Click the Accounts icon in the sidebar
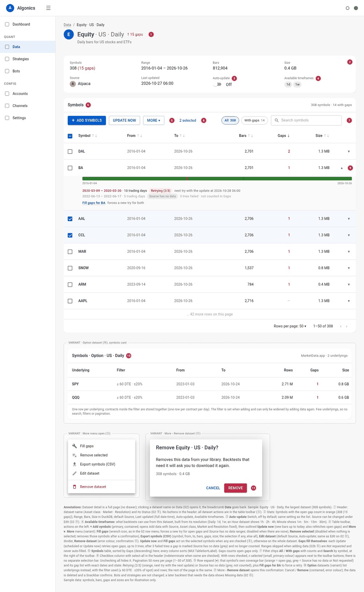Viewport: 364px width, 592px height. pos(7,94)
